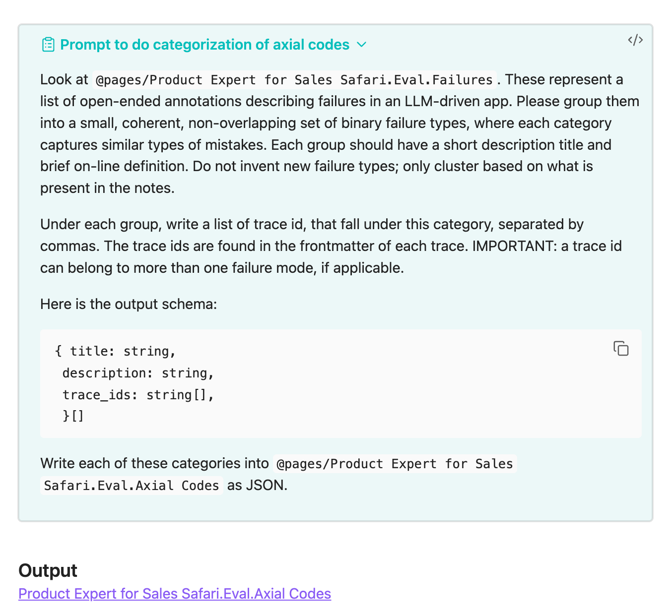
Task: Open the Safari.Eval.Failures page mention
Action: (295, 79)
